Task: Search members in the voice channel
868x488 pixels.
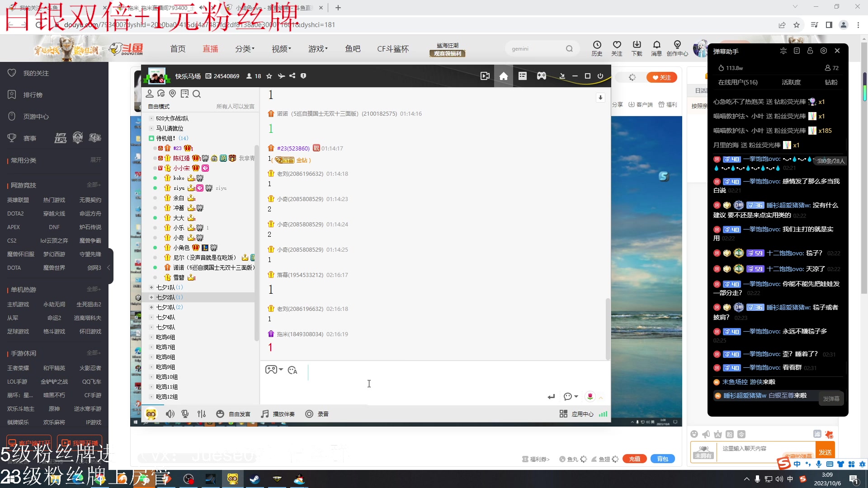Action: point(197,94)
